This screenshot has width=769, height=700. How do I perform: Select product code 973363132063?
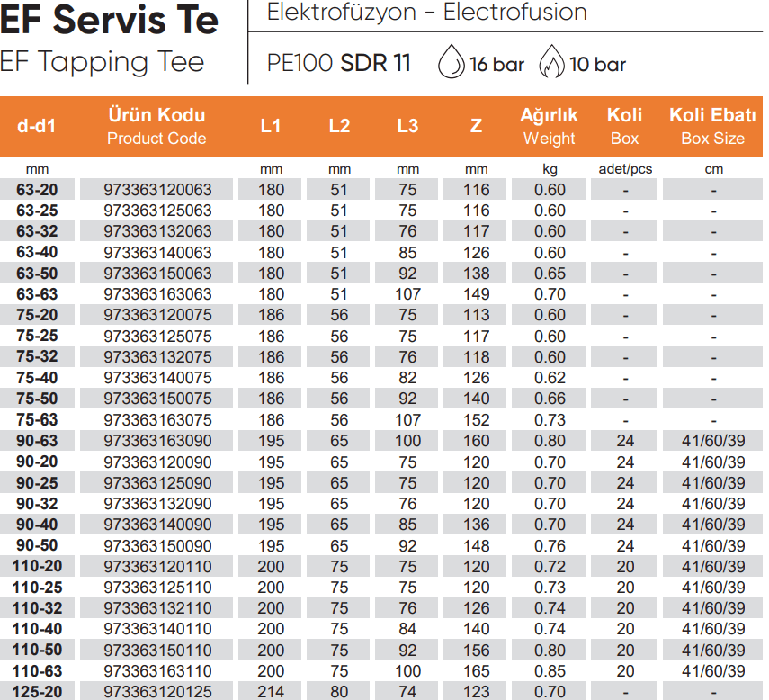pyautogui.click(x=157, y=231)
